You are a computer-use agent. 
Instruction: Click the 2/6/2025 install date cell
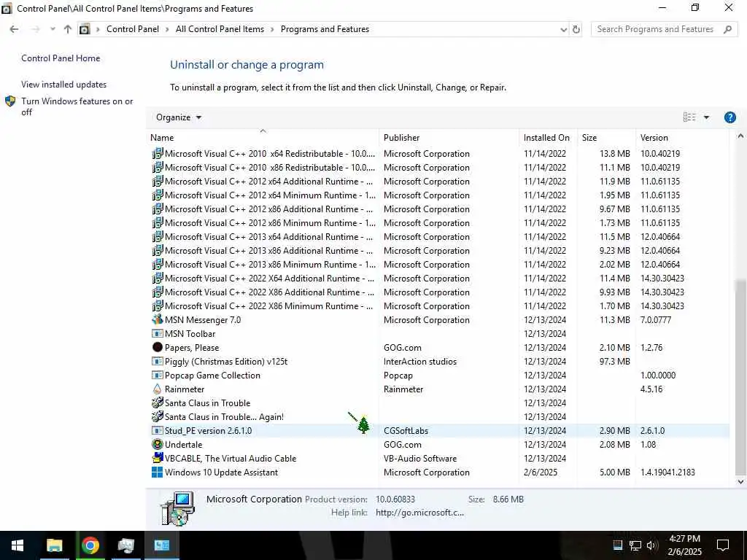click(541, 472)
